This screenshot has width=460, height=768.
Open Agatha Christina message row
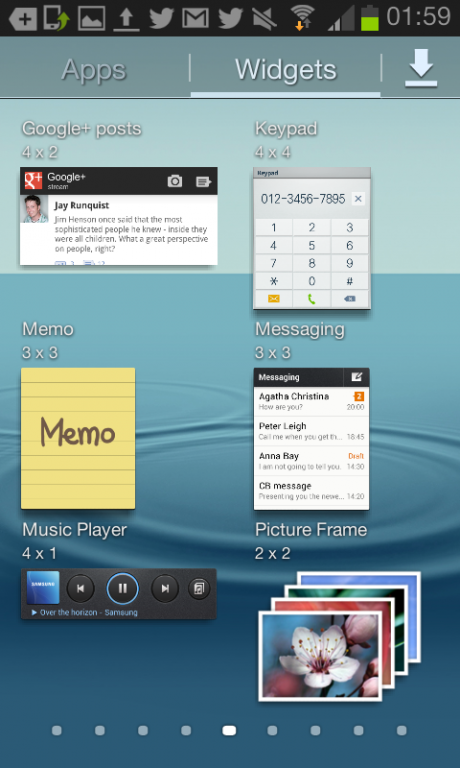pos(312,401)
